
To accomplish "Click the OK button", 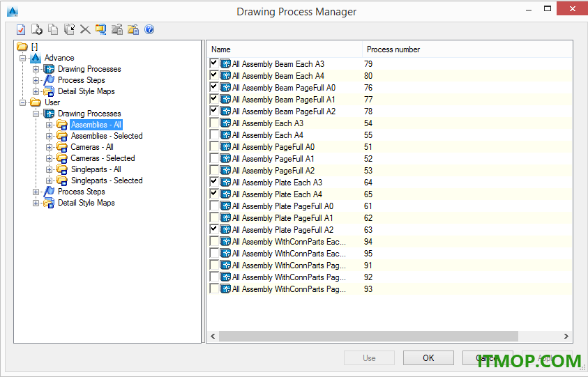I will tap(428, 358).
